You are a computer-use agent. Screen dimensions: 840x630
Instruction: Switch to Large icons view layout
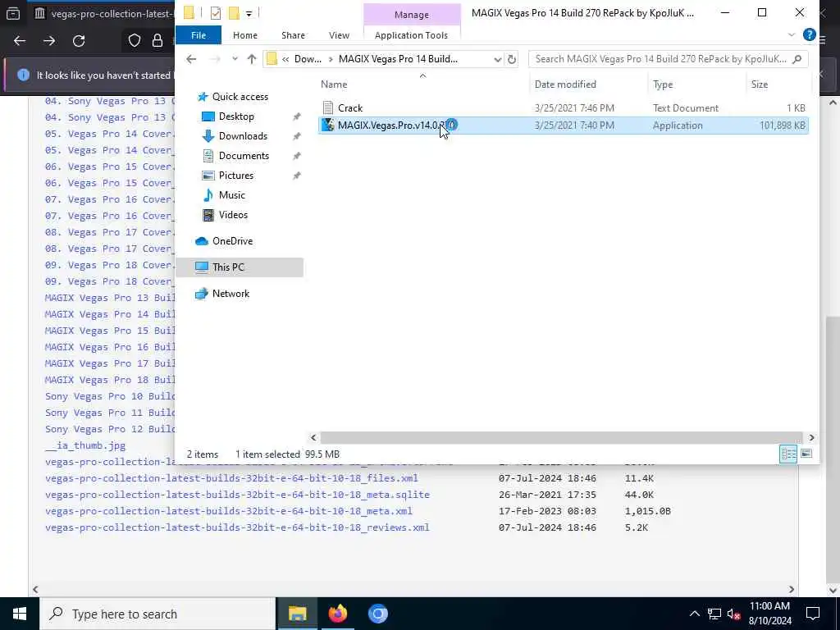[806, 454]
